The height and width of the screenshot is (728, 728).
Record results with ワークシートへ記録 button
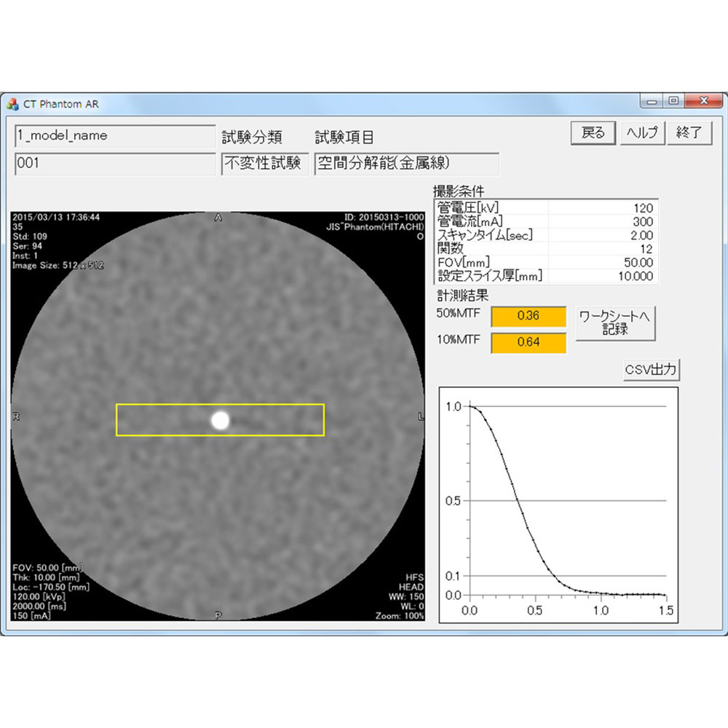tap(615, 323)
